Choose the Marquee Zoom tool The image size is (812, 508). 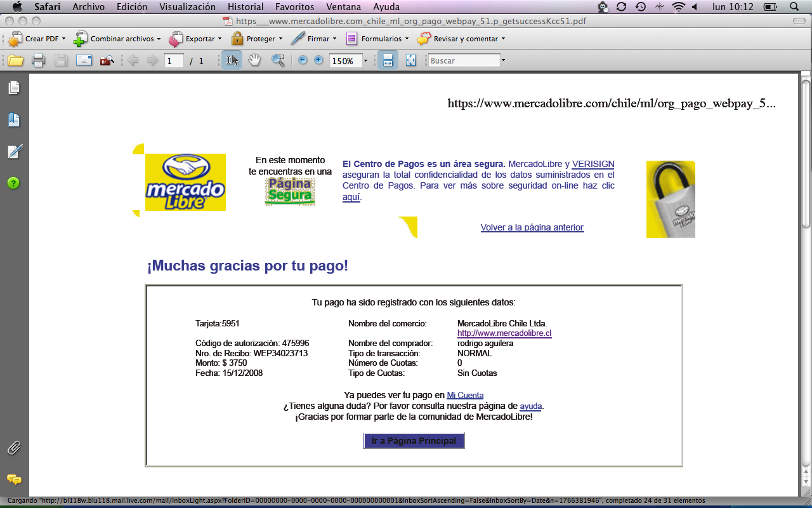point(278,60)
